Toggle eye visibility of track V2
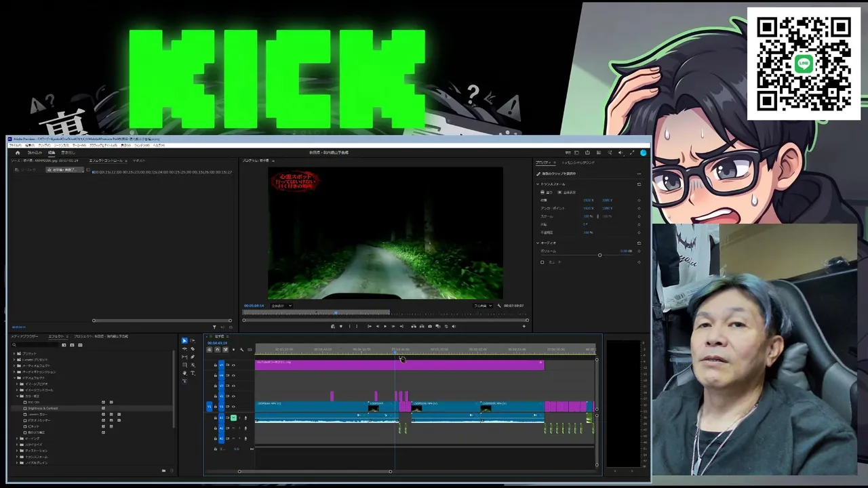Image resolution: width=868 pixels, height=488 pixels. (x=233, y=396)
